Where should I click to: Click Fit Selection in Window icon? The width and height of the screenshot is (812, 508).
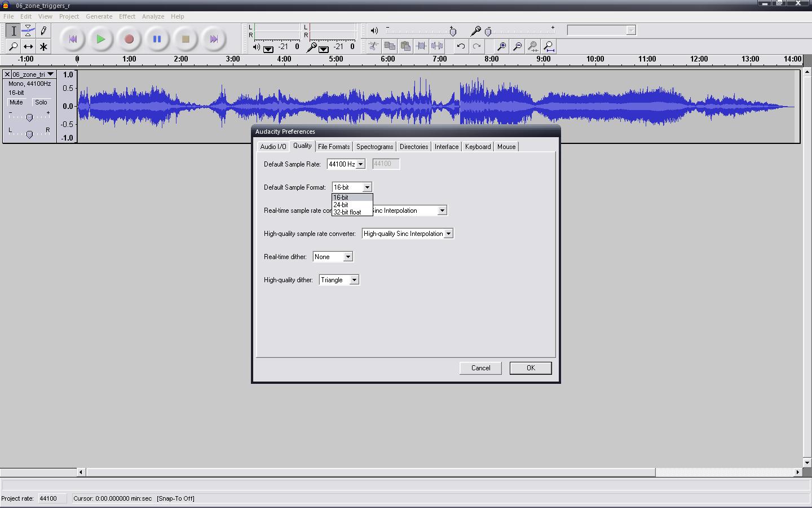coord(532,46)
